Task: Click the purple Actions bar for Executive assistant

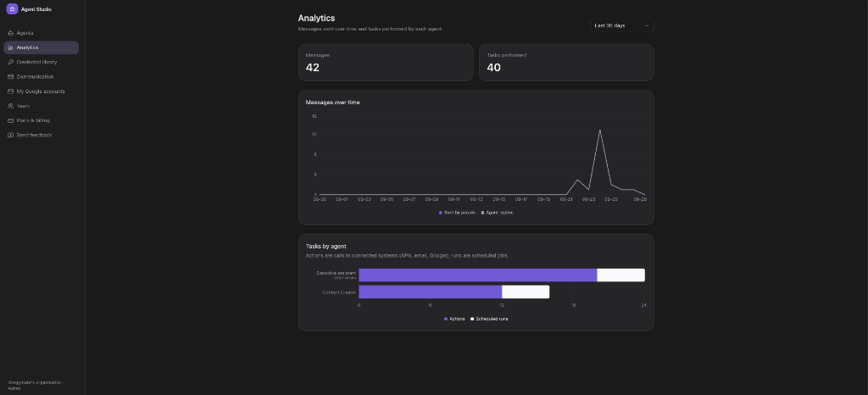Action: point(478,275)
